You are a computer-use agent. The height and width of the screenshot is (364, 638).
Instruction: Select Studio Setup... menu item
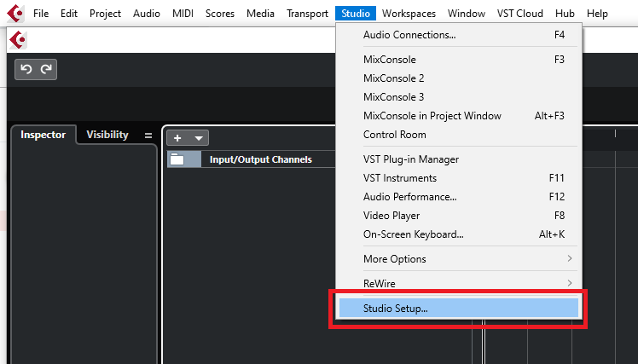coord(459,309)
